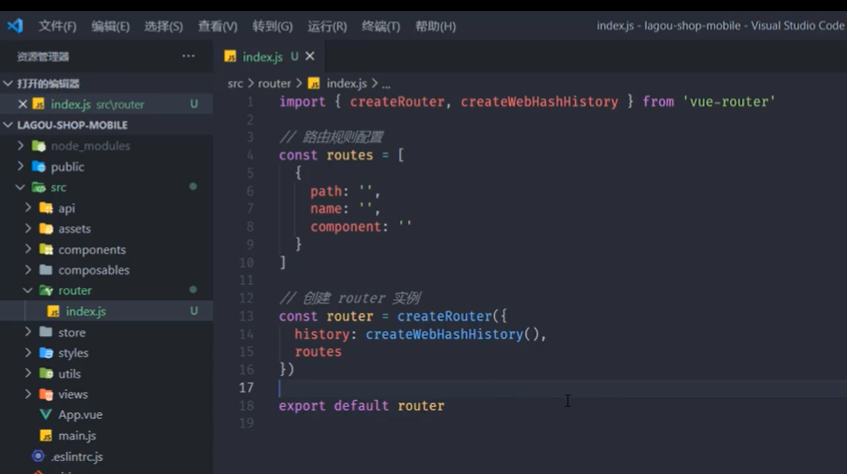
Task: Open the 终端(T) menu
Action: 381,26
